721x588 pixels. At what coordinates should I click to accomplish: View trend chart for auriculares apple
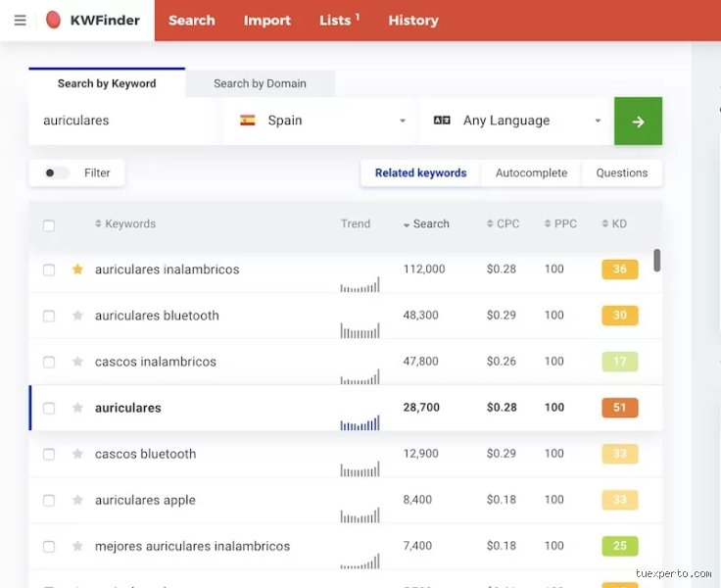360,514
